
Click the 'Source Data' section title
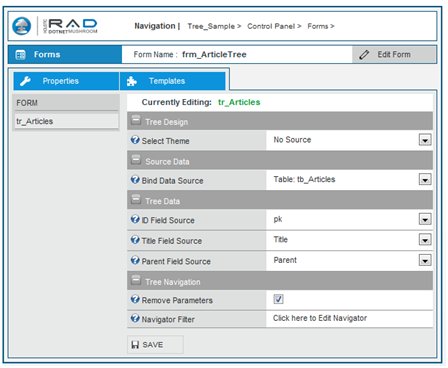point(167,162)
